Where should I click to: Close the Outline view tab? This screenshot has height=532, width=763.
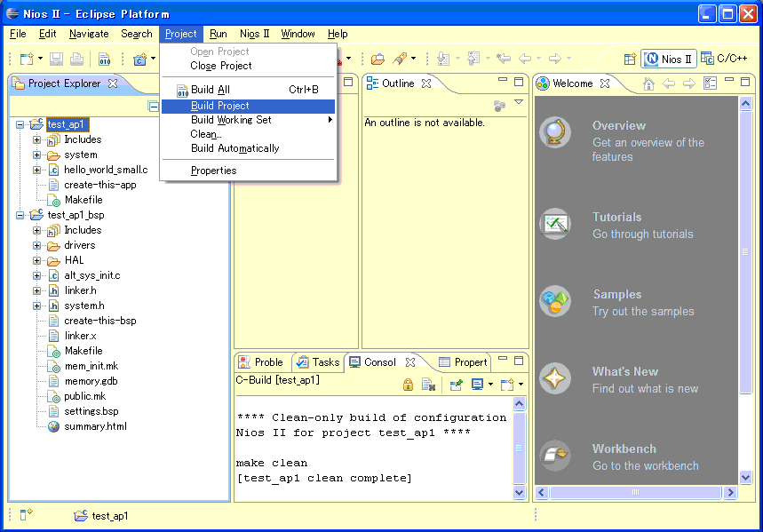tap(426, 83)
